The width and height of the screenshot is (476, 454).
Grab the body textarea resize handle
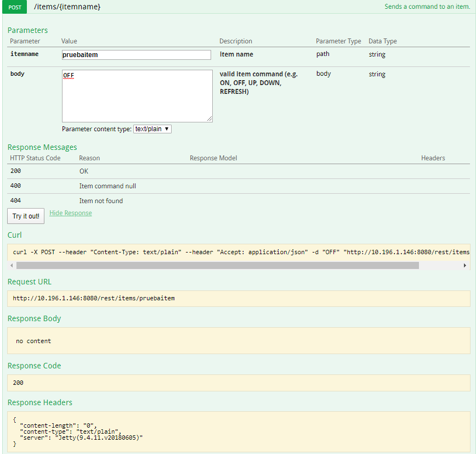click(x=209, y=119)
